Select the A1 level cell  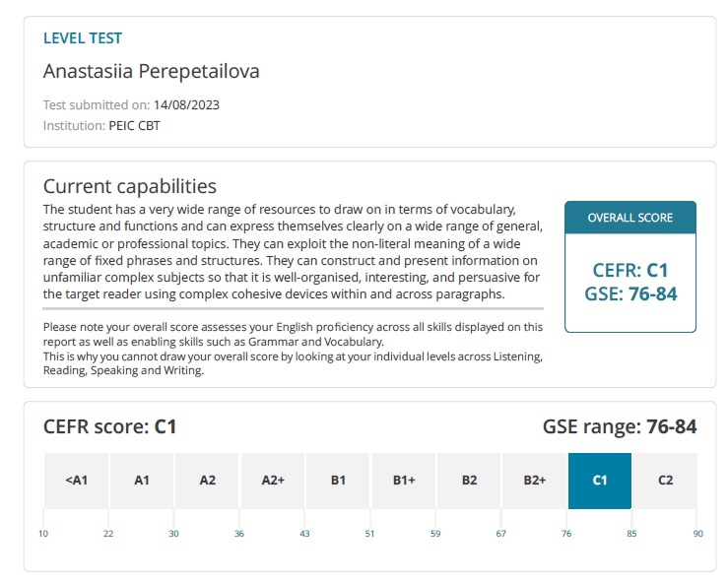pyautogui.click(x=142, y=481)
